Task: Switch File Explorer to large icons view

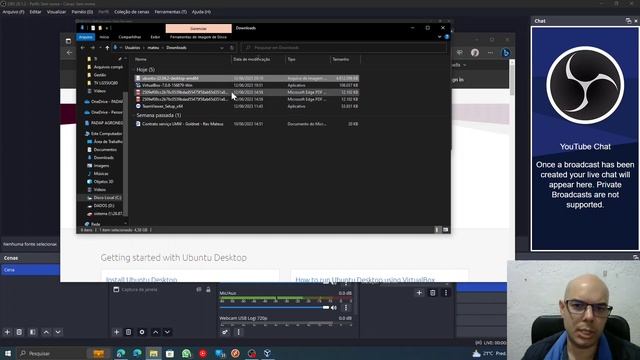Action: click(446, 230)
